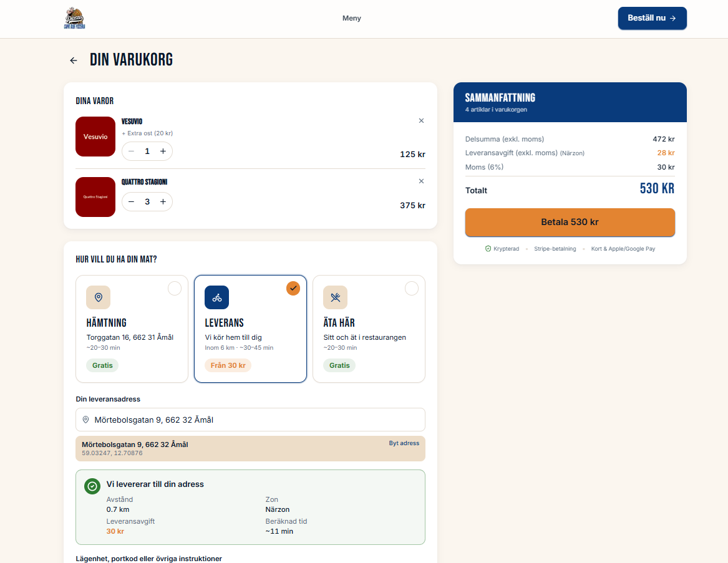The width and height of the screenshot is (728, 563).
Task: Click the Äta här Gratis badge
Action: [339, 365]
